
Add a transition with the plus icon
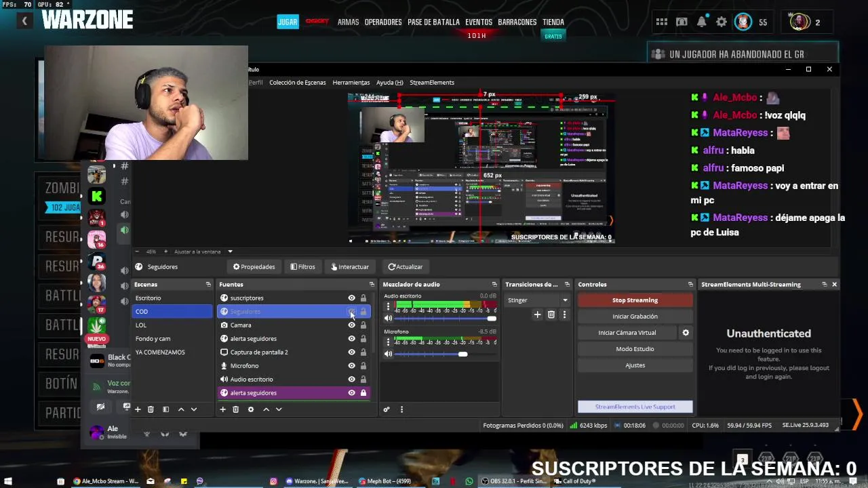point(537,314)
